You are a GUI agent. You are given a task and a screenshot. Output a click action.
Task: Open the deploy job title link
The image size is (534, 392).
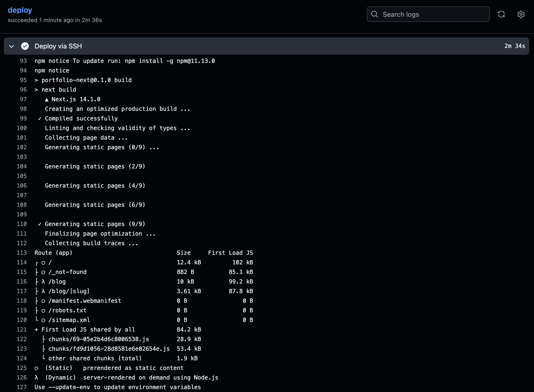tap(20, 10)
